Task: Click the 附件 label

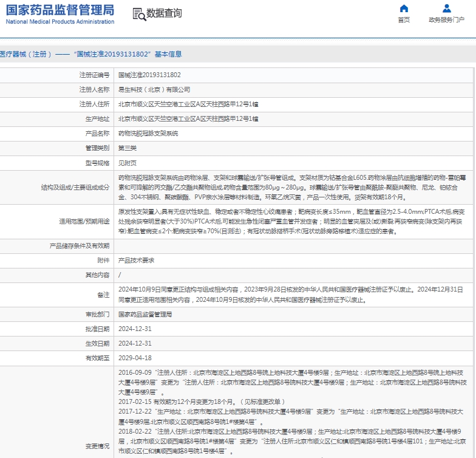Action: pyautogui.click(x=103, y=260)
